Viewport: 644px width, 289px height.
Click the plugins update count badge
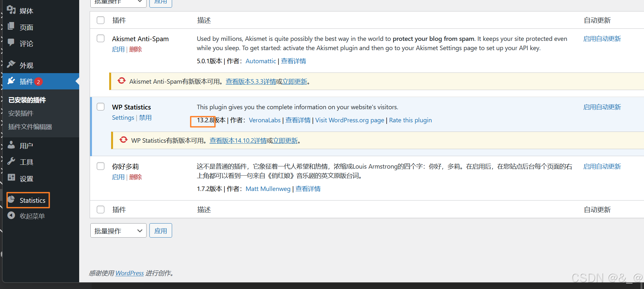click(38, 82)
